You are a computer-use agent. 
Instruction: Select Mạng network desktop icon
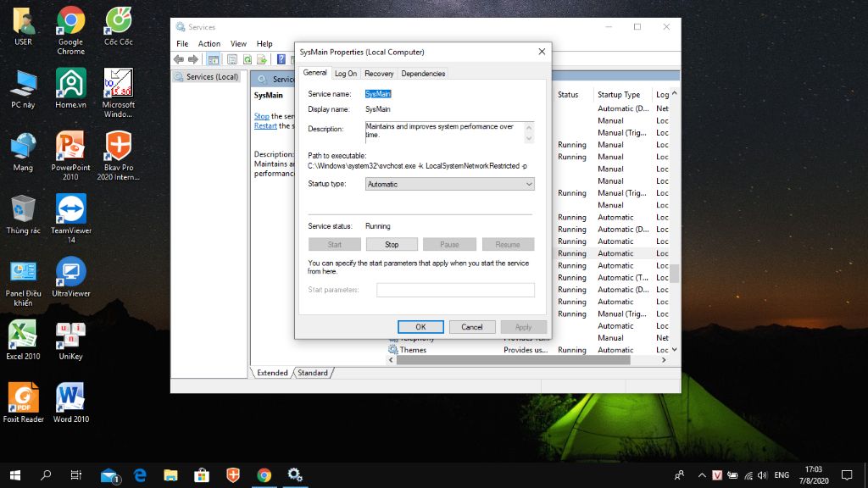(23, 152)
